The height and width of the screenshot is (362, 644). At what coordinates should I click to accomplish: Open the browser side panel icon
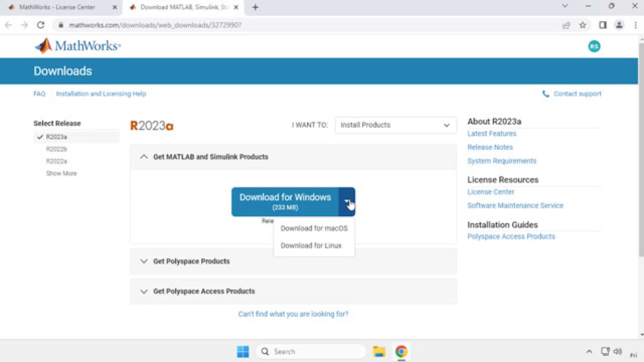[x=602, y=25]
